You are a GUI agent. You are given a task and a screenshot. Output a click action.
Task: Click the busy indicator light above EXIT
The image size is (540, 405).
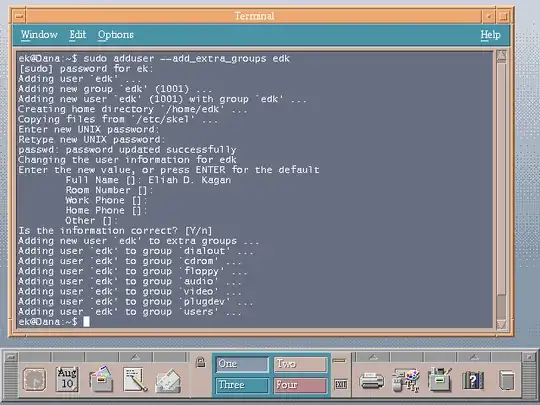tap(339, 361)
